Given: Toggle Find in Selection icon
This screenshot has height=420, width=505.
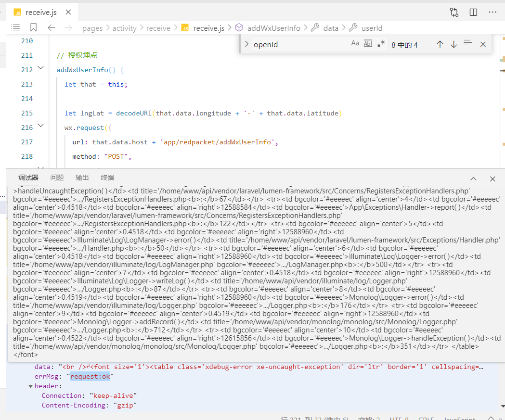Looking at the screenshot, I should [467, 43].
